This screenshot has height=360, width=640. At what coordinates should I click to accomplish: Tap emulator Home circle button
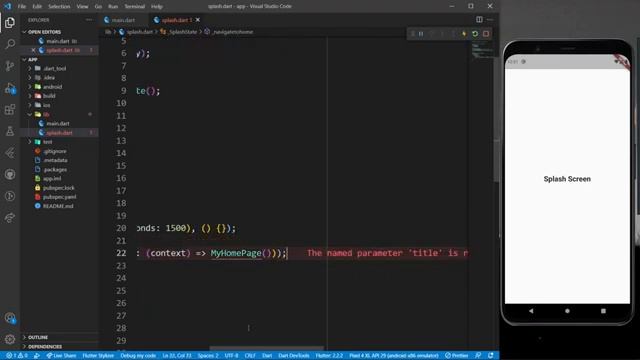[x=567, y=311]
